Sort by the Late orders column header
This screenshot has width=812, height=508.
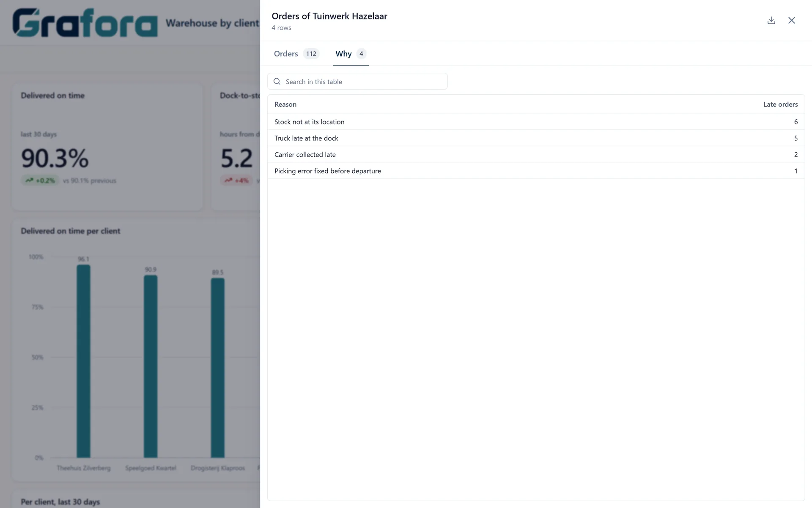click(x=780, y=104)
